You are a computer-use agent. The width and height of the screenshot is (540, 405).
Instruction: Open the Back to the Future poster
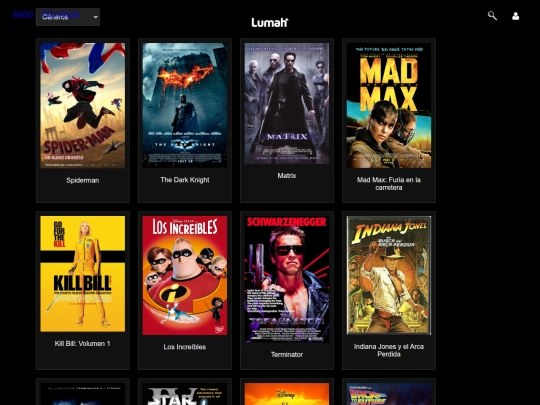tap(389, 394)
